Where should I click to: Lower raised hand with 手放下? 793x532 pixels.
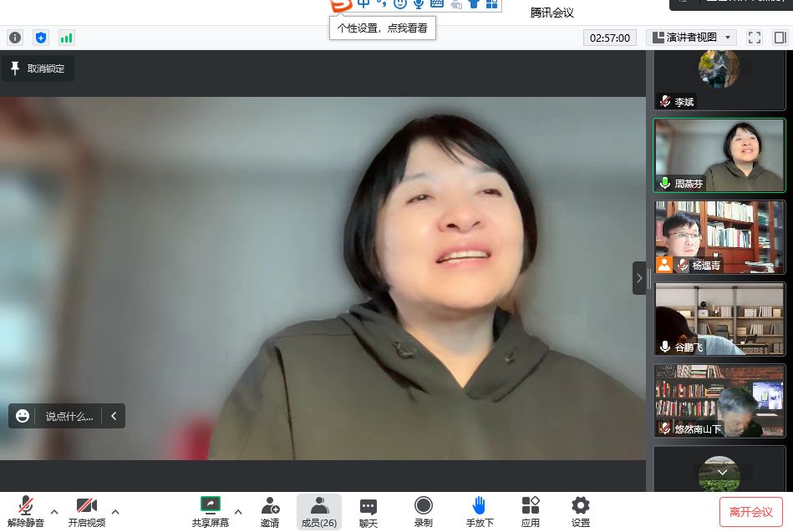pyautogui.click(x=480, y=511)
